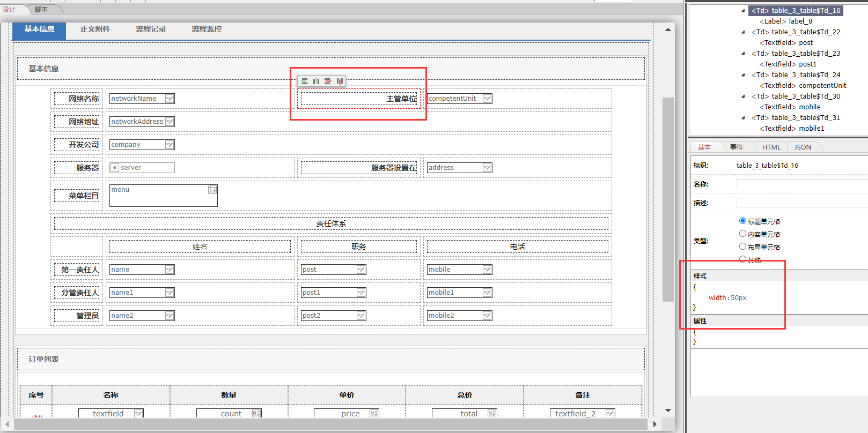Screen dimensions: 868x433
Task: Click the edit icon inside the address field
Action: pos(487,168)
